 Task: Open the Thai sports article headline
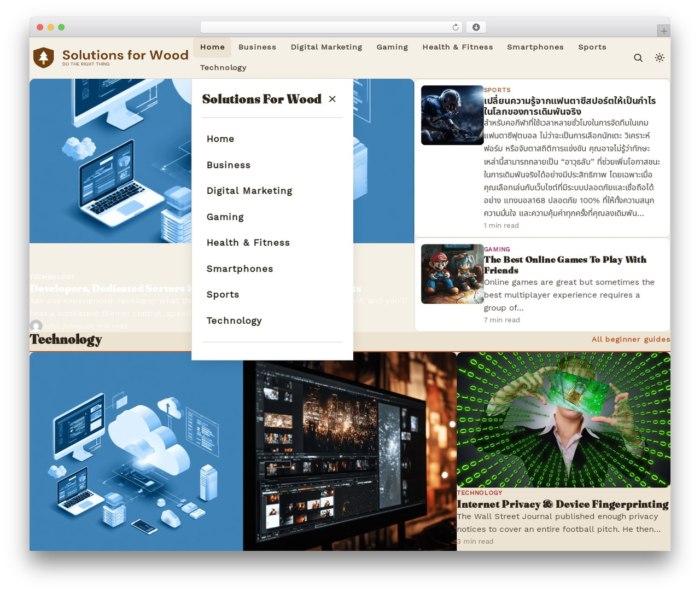[569, 106]
